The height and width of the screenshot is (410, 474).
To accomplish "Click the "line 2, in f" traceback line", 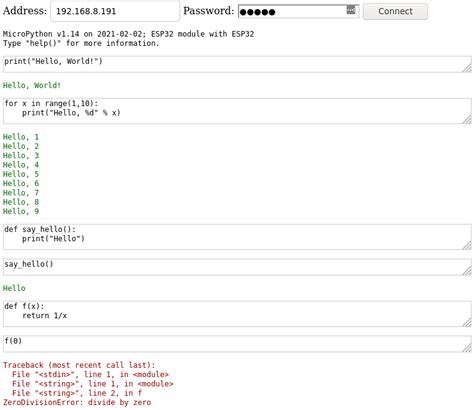I will [77, 393].
